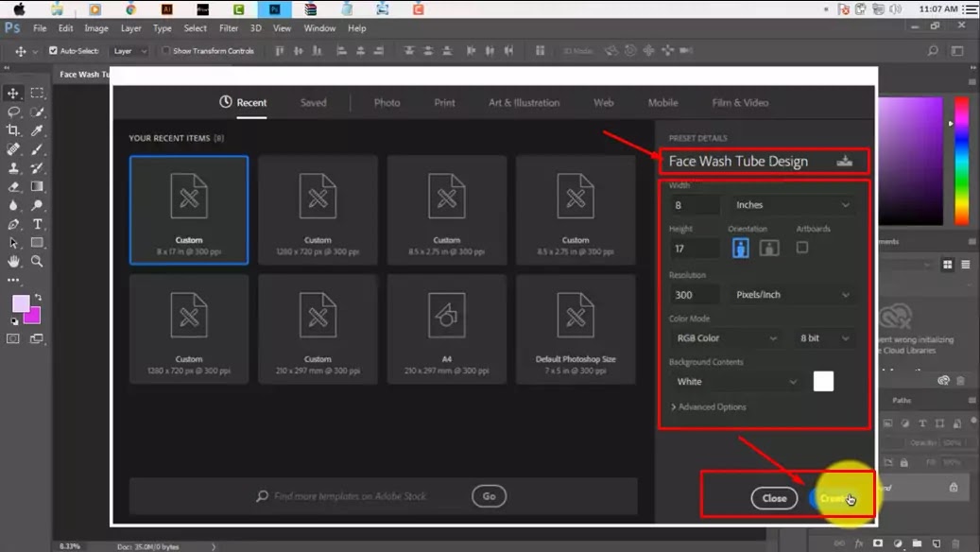Select the Pen tool
This screenshot has height=552, width=980.
pyautogui.click(x=12, y=224)
